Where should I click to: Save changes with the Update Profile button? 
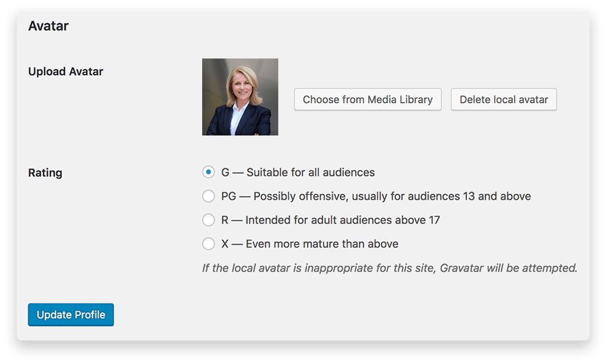click(x=71, y=315)
